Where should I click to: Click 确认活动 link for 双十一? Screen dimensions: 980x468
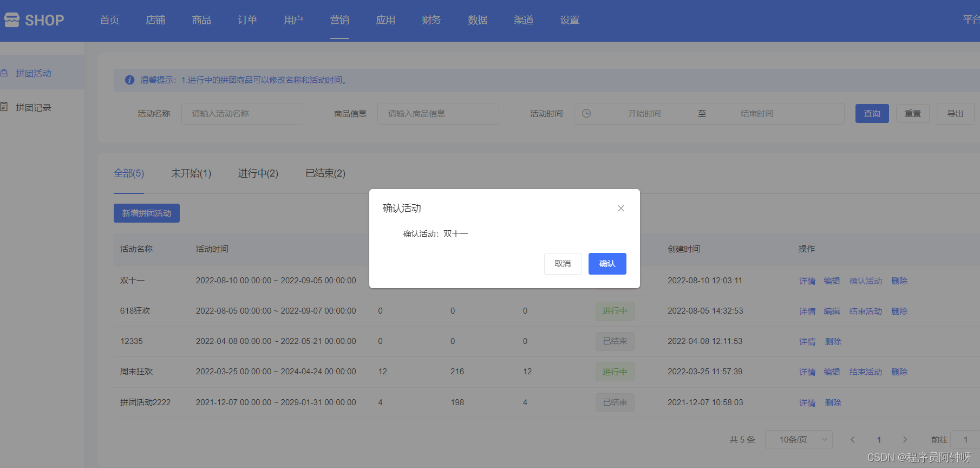[866, 281]
